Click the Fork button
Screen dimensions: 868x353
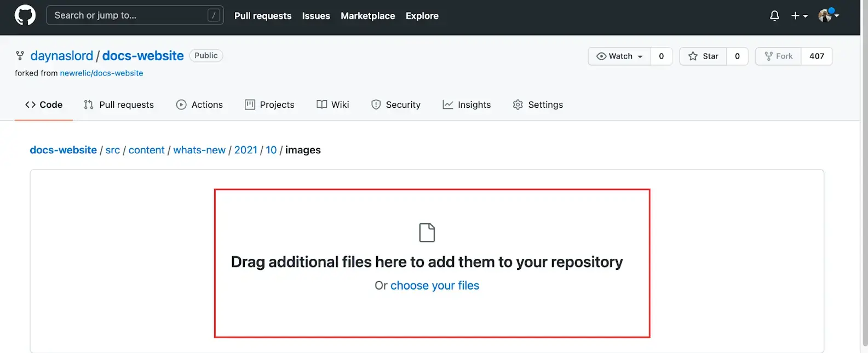click(x=778, y=56)
